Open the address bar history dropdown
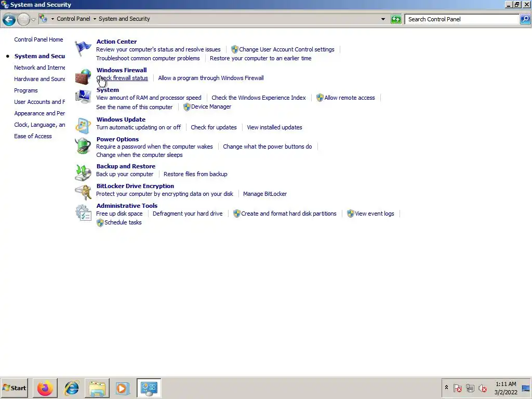 (x=383, y=19)
